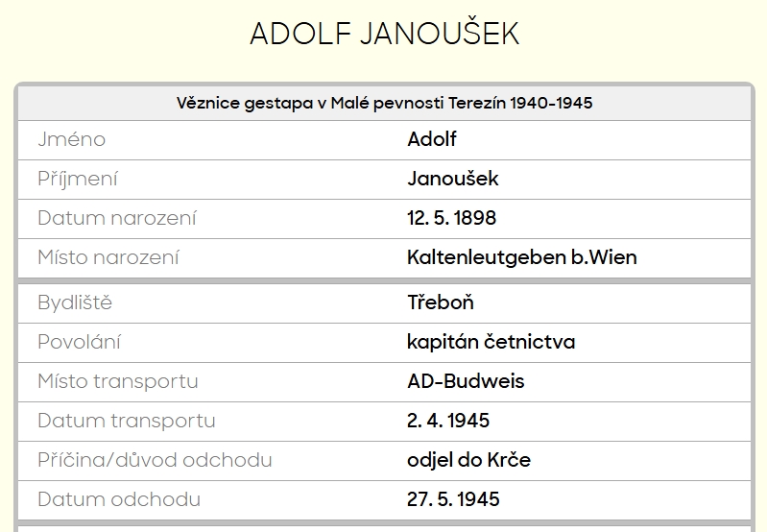Click the surname value Janoušek
Viewport: 767px width, 532px height.
(x=453, y=179)
